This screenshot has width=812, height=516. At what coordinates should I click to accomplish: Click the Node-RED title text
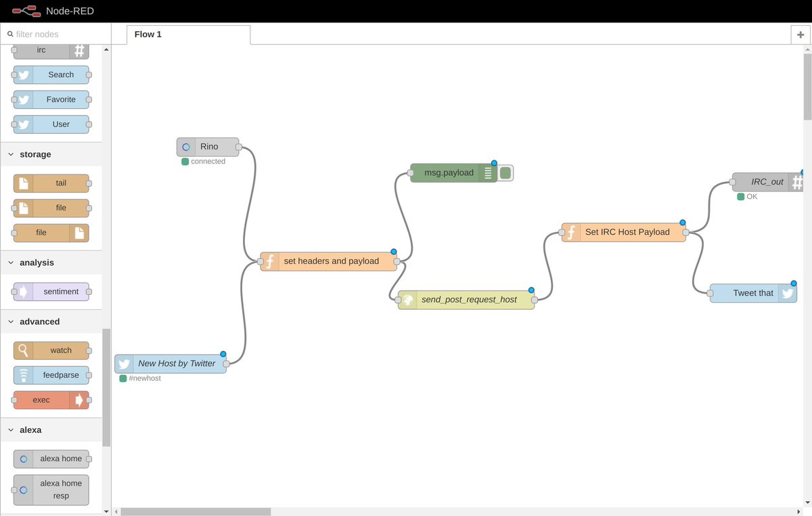(x=70, y=11)
